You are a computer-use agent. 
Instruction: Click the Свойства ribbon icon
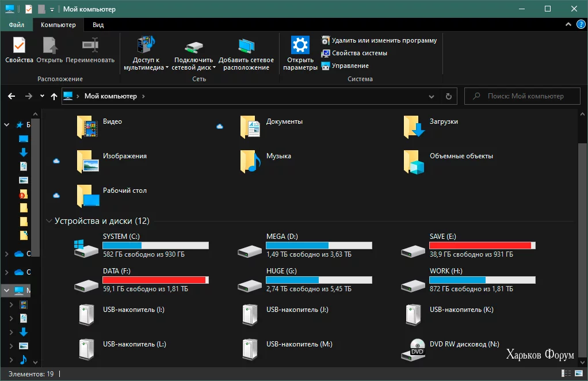[19, 46]
